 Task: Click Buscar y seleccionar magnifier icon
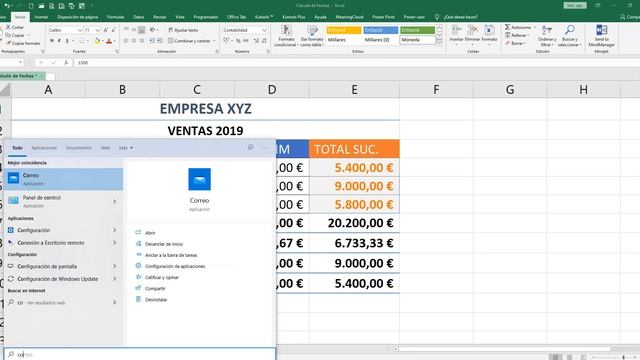[x=569, y=30]
